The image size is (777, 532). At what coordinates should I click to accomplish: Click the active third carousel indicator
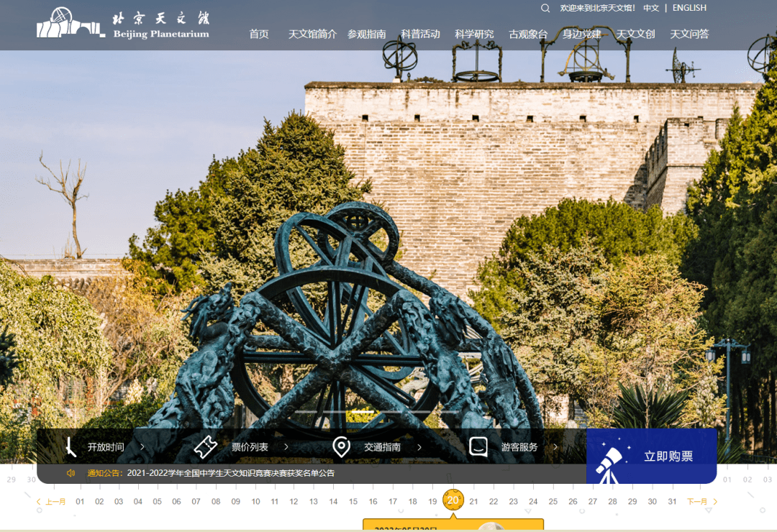(363, 412)
